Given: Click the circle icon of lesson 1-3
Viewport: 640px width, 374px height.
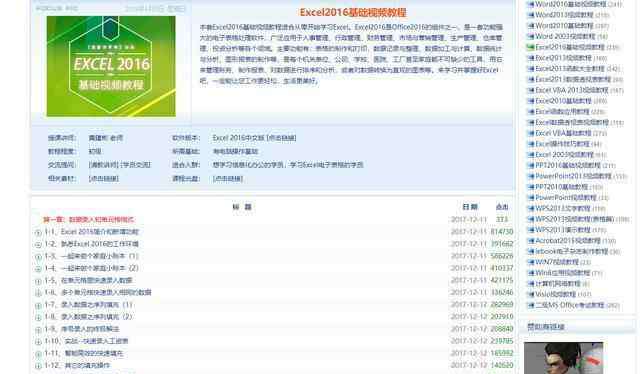Looking at the screenshot, I should coord(38,257).
